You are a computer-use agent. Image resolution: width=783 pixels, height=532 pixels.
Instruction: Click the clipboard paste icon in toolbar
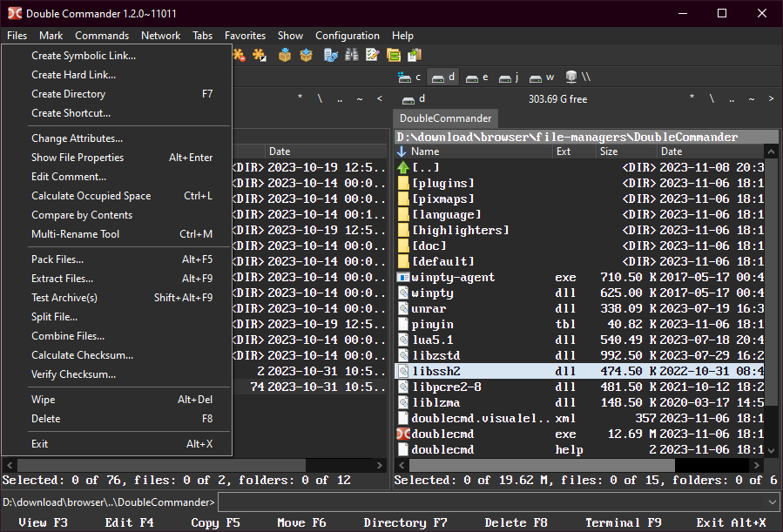(415, 55)
